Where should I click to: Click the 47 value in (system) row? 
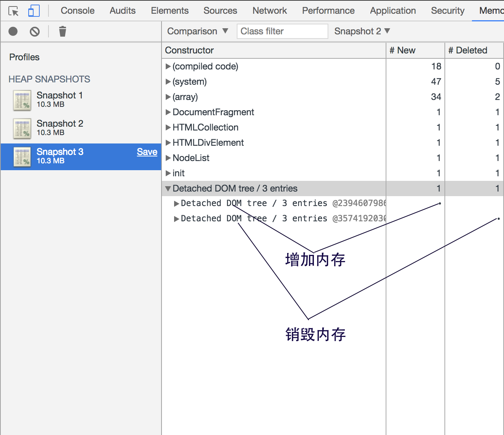click(436, 82)
